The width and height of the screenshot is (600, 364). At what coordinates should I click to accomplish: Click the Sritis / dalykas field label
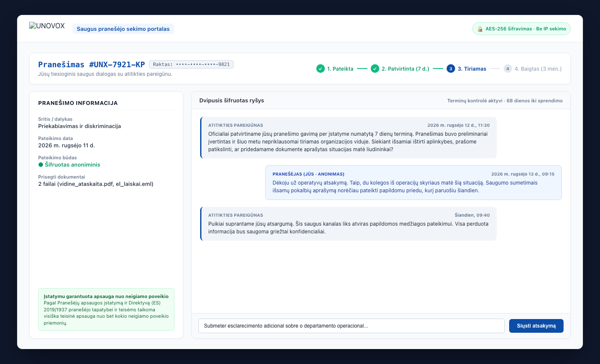pos(55,119)
